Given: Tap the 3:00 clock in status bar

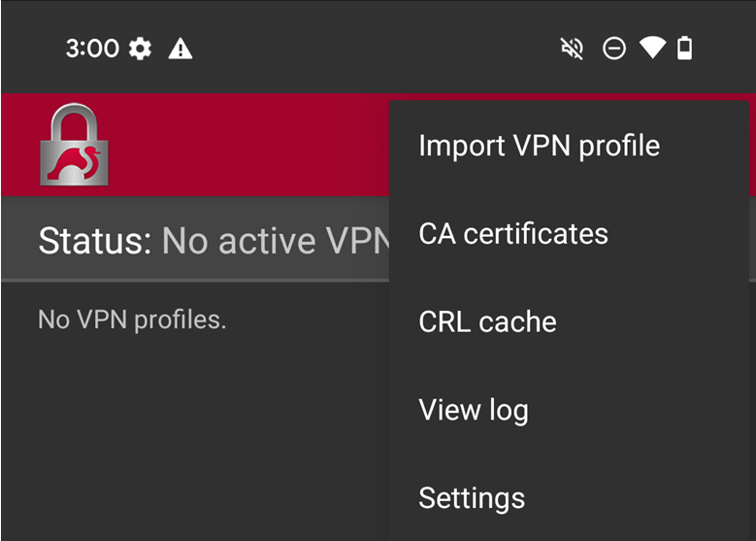Looking at the screenshot, I should point(92,49).
